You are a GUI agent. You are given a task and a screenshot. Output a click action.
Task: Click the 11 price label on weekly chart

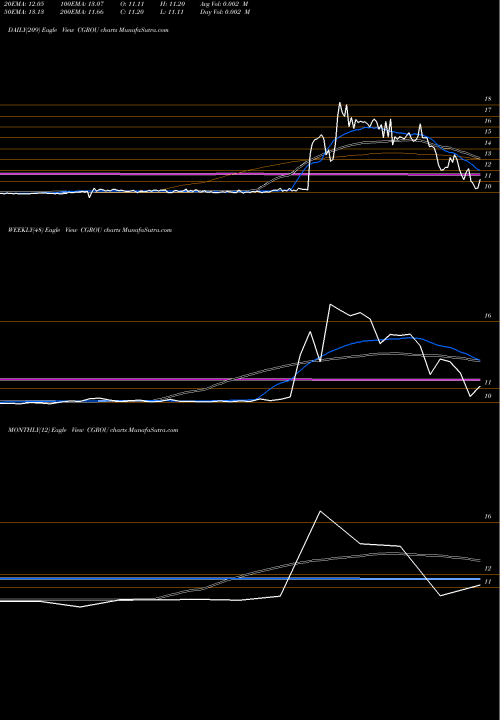(488, 382)
